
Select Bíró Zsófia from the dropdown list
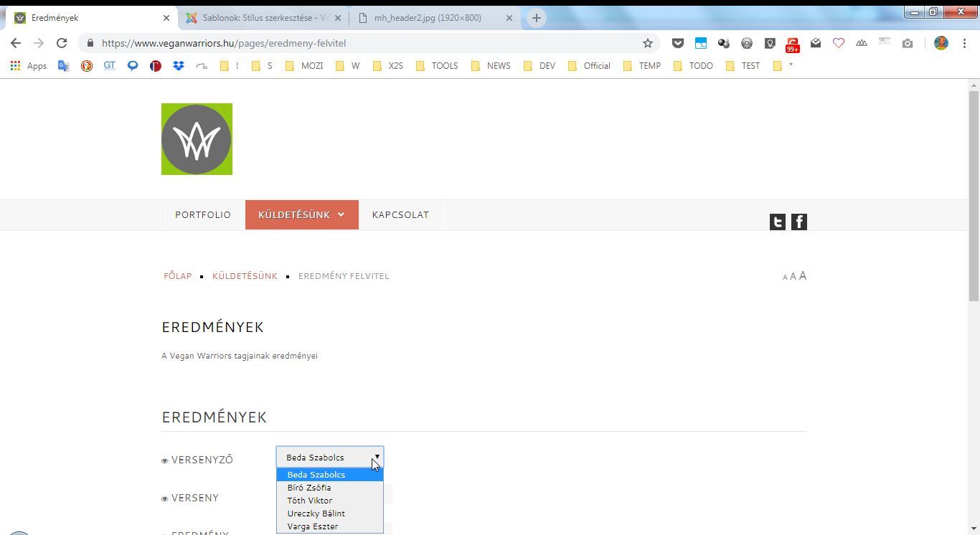pos(309,488)
